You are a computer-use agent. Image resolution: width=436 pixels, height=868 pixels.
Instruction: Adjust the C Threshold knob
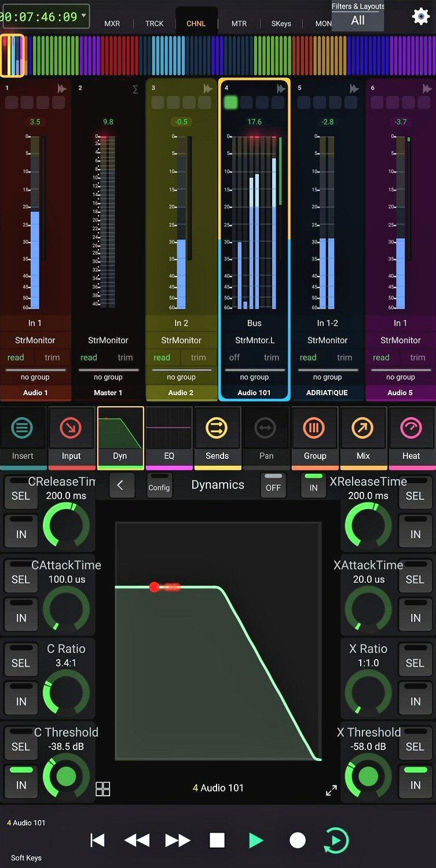pos(66,776)
